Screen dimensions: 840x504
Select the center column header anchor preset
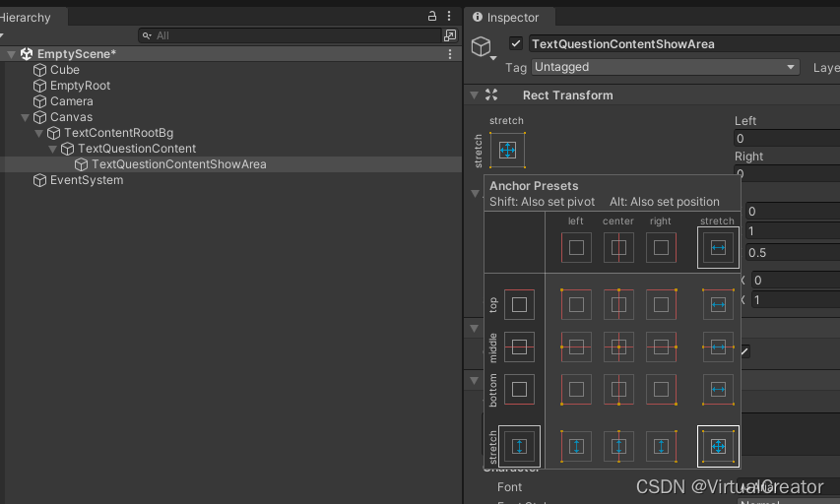point(618,248)
